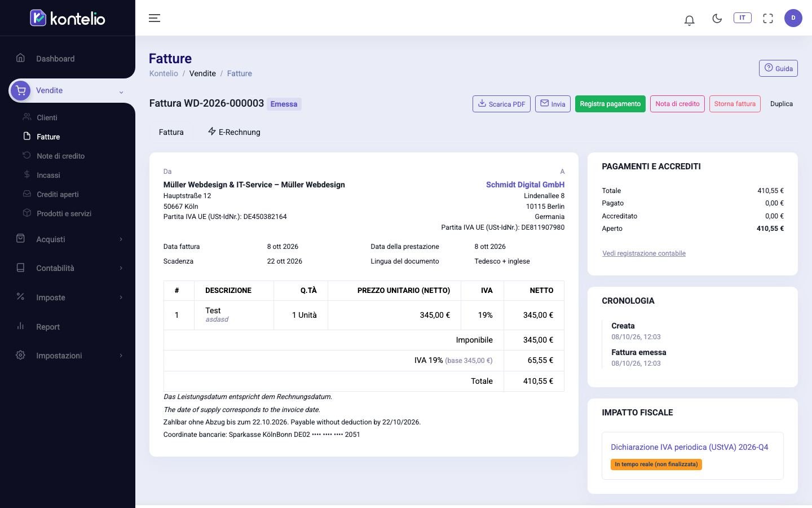Open Incassi in the sidebar

(48, 175)
